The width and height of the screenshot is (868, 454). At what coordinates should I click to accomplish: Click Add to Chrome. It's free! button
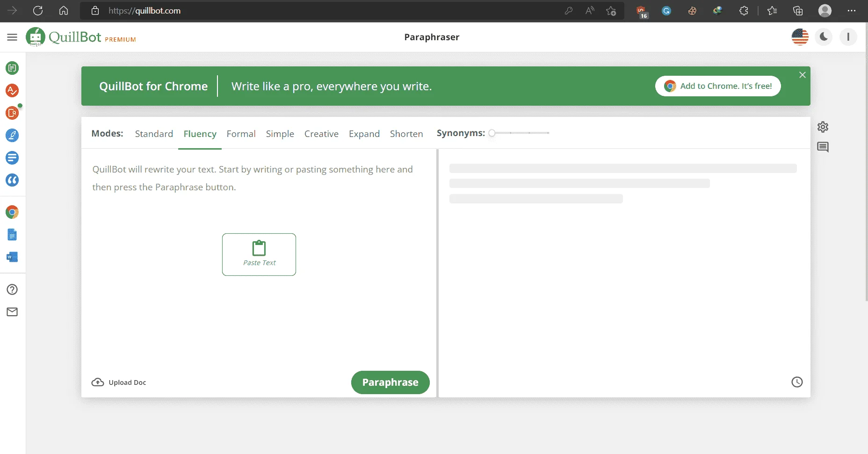click(718, 86)
